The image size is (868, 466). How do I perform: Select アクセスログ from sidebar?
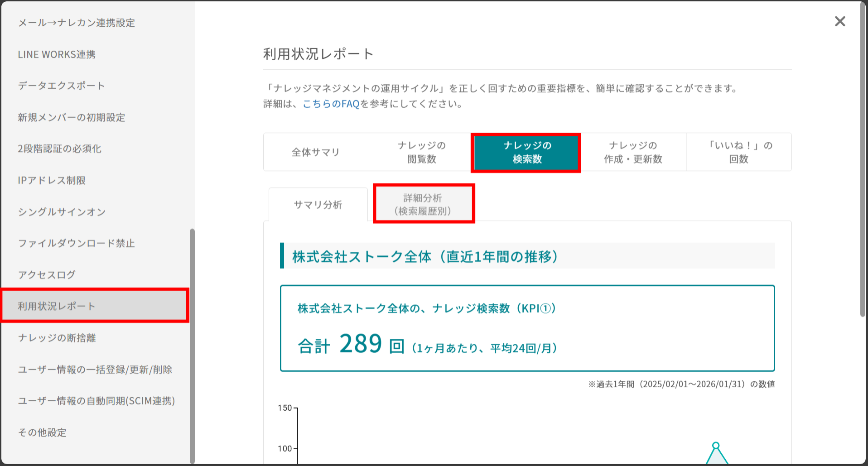click(x=47, y=274)
